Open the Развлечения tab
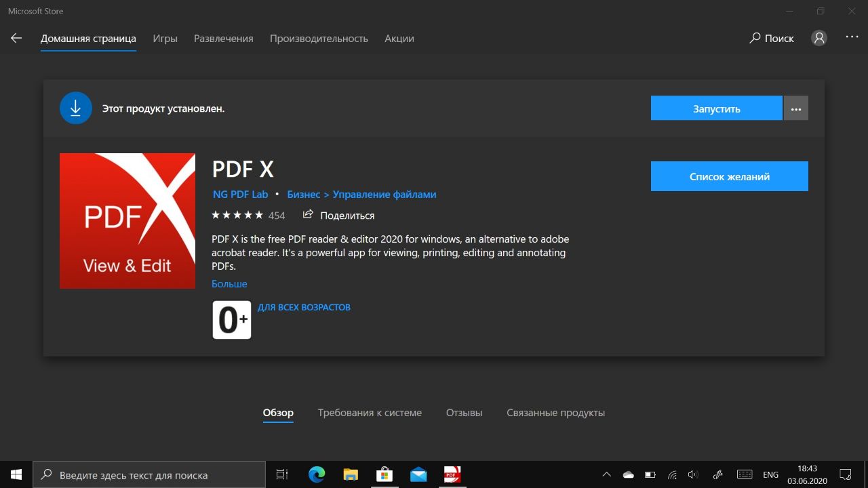The image size is (868, 488). pyautogui.click(x=224, y=39)
